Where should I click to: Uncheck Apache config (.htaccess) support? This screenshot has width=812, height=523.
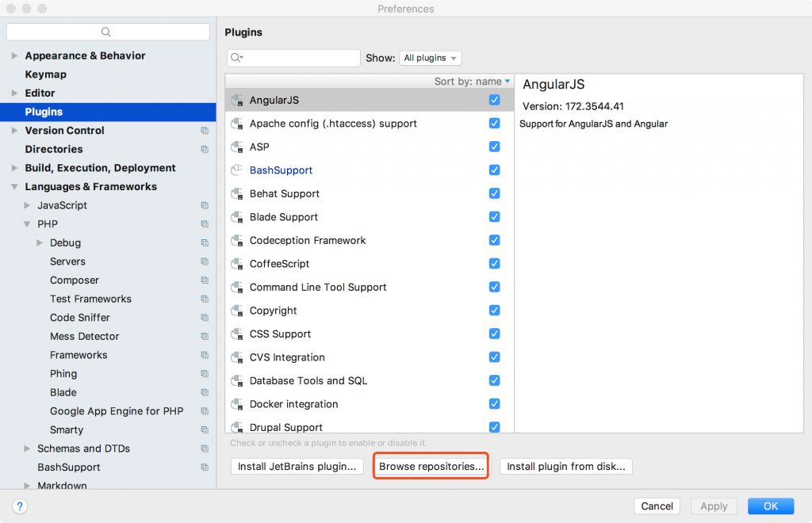pos(495,123)
